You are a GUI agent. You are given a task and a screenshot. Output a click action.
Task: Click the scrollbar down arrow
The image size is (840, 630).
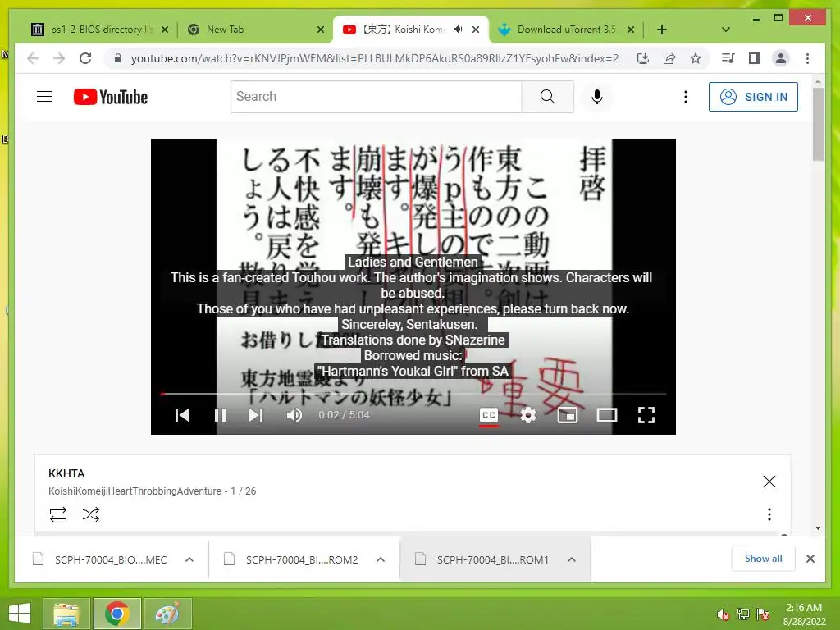point(818,528)
